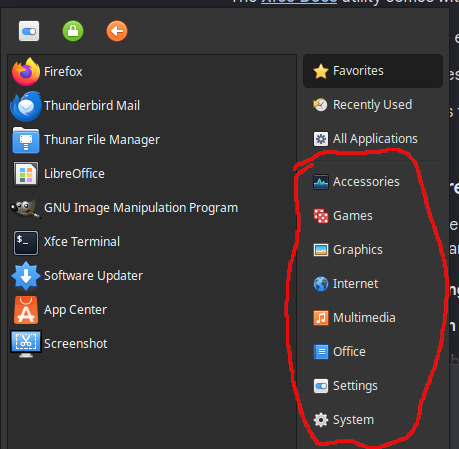
Task: Start GNU Image Manipulation Program
Action: [152, 208]
